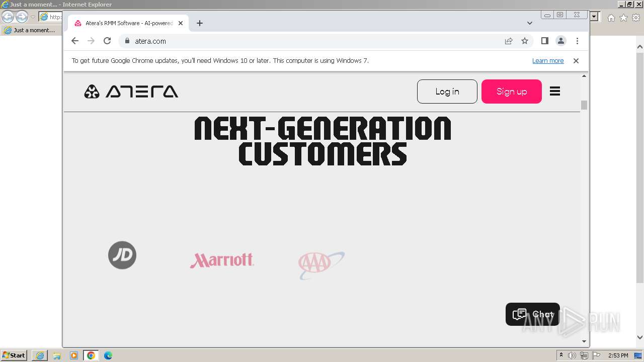The width and height of the screenshot is (644, 362).
Task: Open Internet Explorer from taskbar
Action: tap(40, 355)
